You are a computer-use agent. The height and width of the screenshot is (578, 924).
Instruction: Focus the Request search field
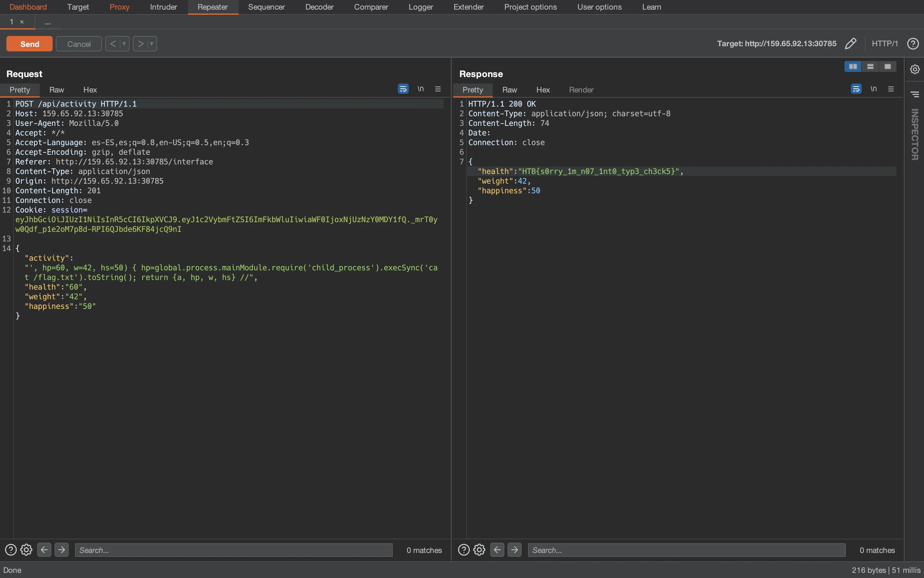pyautogui.click(x=234, y=550)
